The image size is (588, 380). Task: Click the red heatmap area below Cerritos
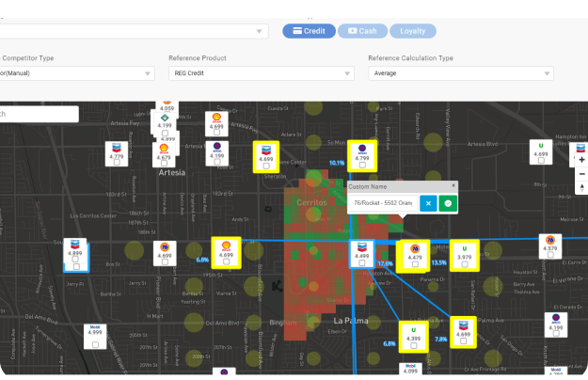[310, 282]
